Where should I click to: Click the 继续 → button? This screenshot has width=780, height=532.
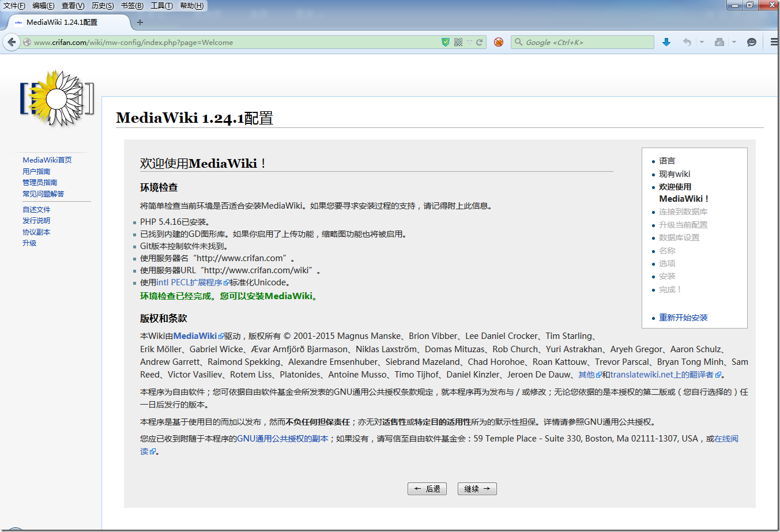point(477,489)
